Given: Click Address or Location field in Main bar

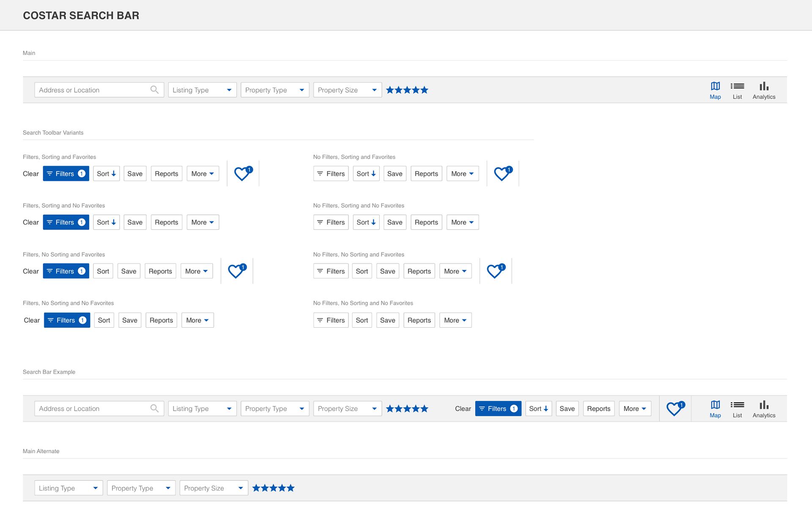Looking at the screenshot, I should pos(99,90).
